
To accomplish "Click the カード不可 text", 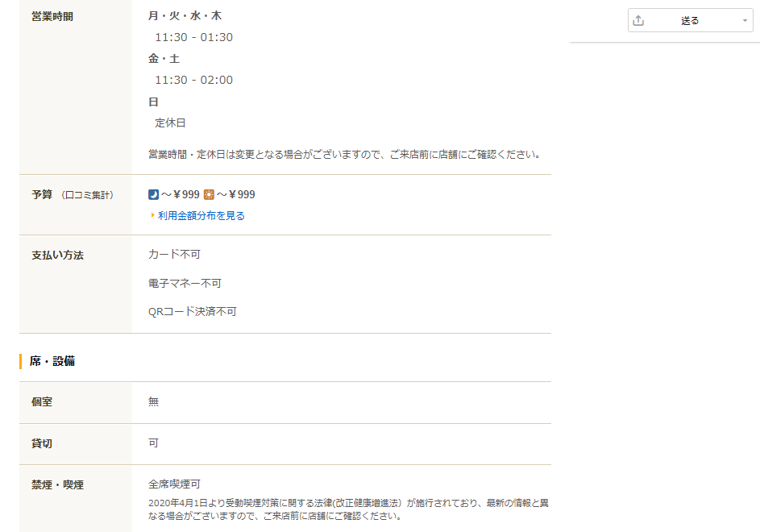I will coord(174,255).
